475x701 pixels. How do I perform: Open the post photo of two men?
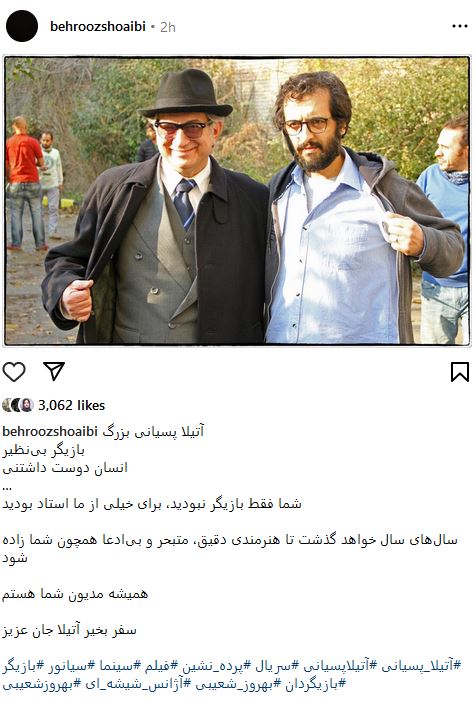coord(237,201)
